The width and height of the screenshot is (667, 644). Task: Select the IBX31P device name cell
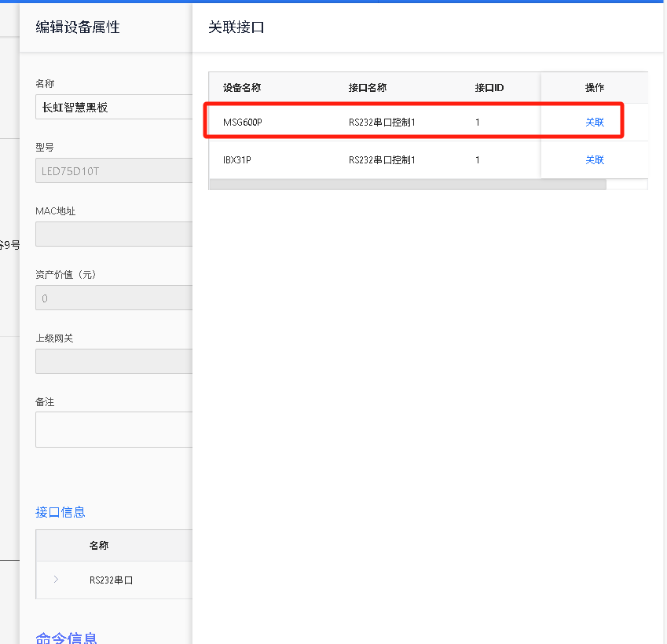coord(239,160)
